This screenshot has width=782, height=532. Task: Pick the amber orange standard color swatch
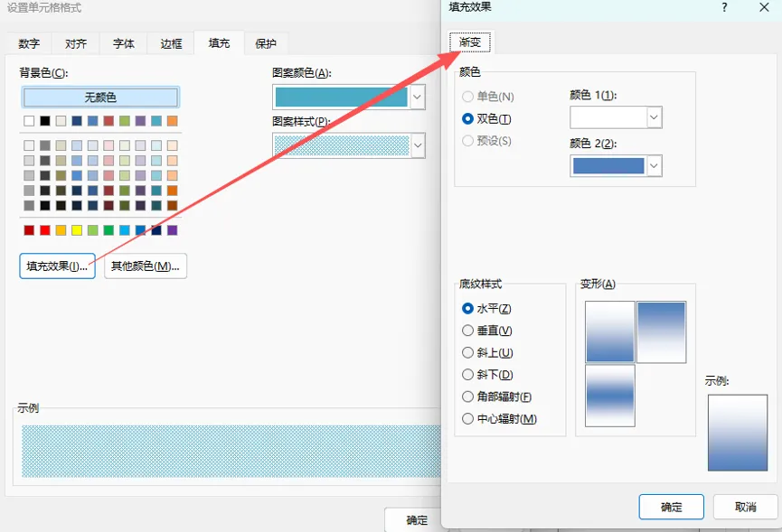(61, 230)
